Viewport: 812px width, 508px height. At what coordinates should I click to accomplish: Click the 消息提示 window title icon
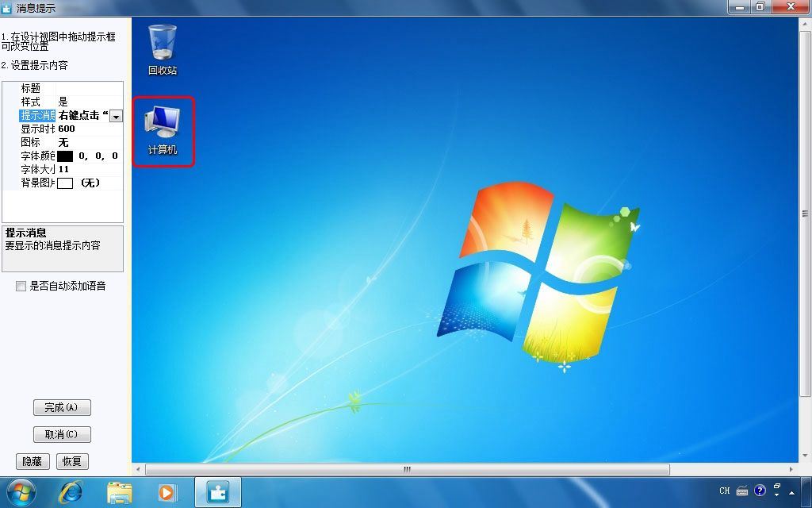click(x=6, y=8)
